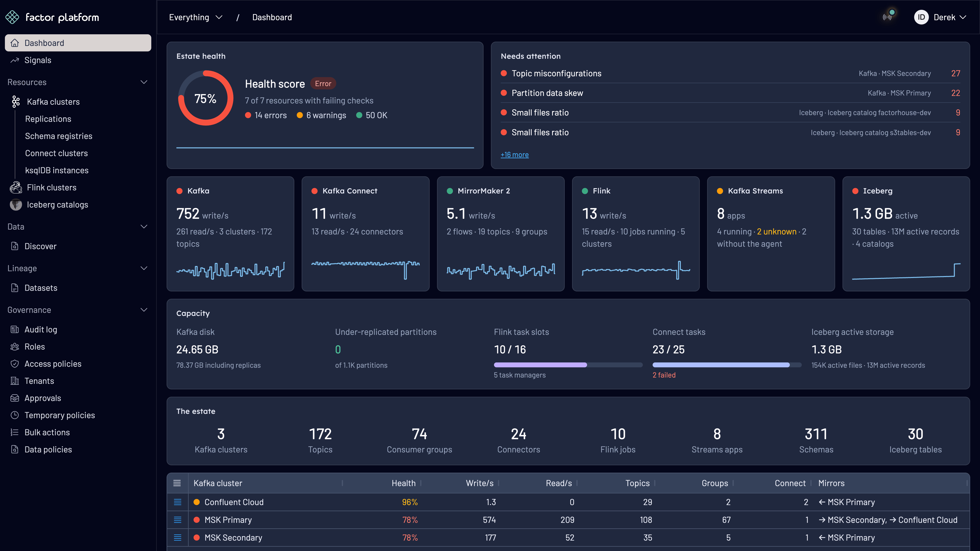Image resolution: width=980 pixels, height=551 pixels.
Task: Click the Audit log icon
Action: [14, 329]
